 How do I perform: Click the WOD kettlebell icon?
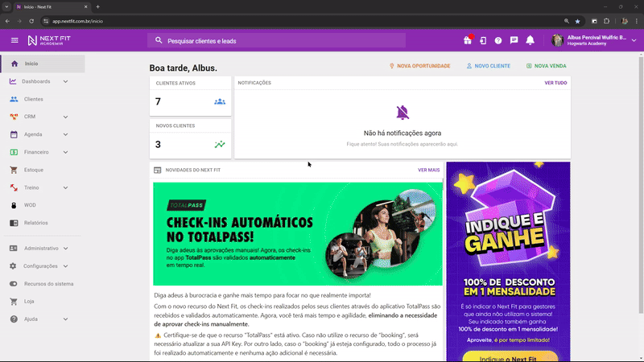click(14, 205)
